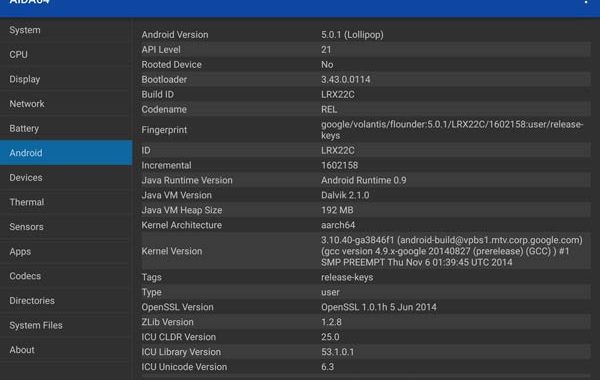Select the Type row value user
Image resolution: width=600 pixels, height=380 pixels.
(330, 292)
